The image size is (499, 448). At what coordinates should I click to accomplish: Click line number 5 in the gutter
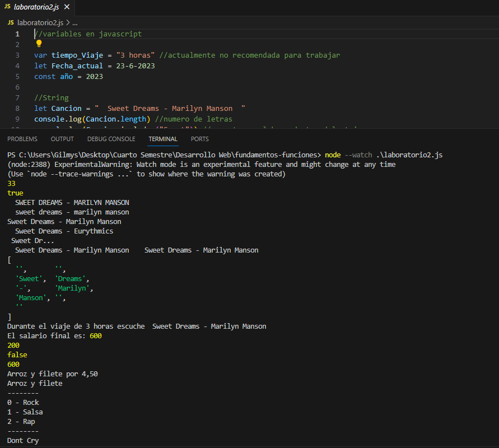pyautogui.click(x=17, y=76)
